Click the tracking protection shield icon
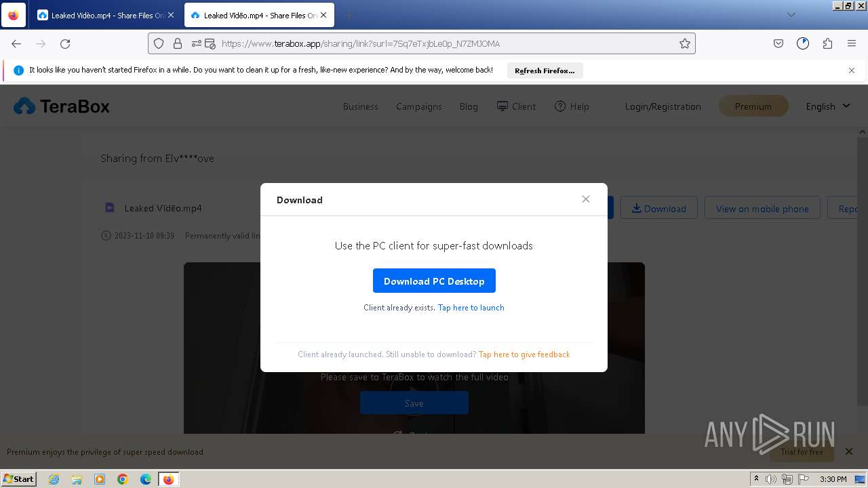The image size is (868, 488). pyautogui.click(x=159, y=43)
